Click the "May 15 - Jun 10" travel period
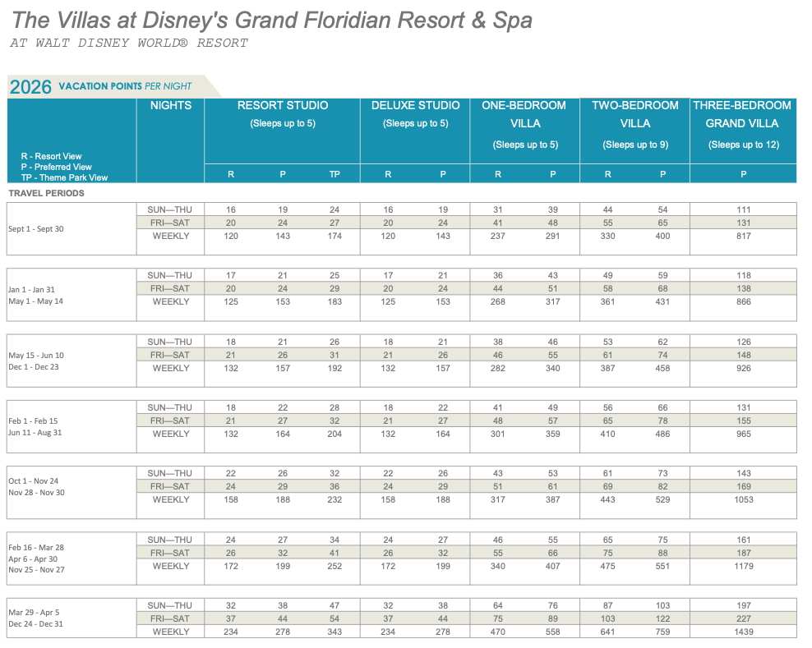The width and height of the screenshot is (812, 648). click(35, 356)
